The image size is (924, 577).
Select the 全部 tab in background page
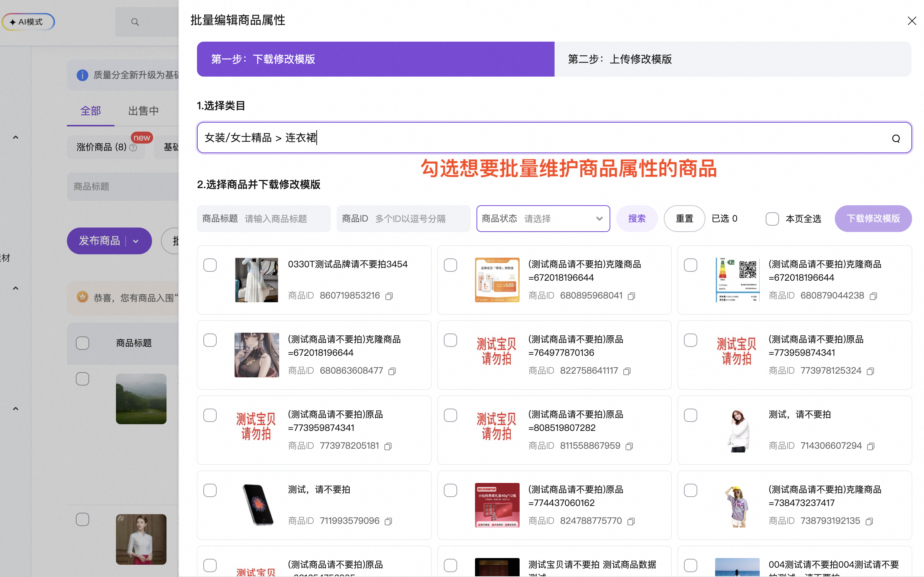point(90,111)
